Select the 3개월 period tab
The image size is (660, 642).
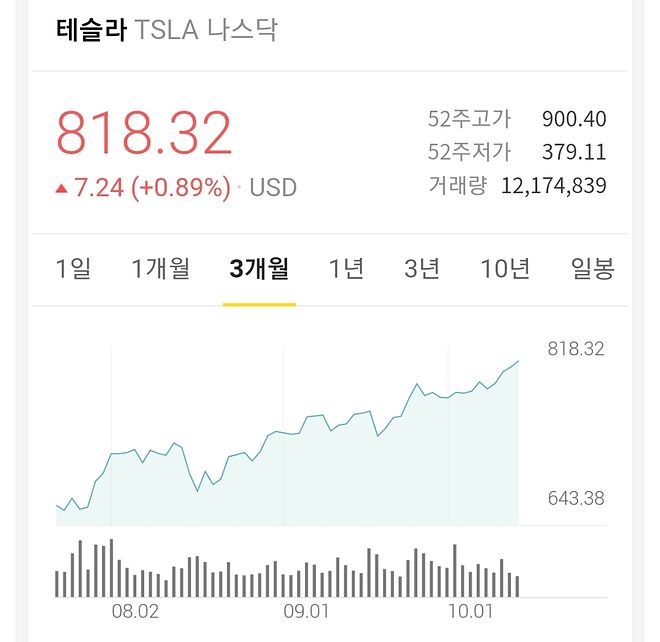259,268
